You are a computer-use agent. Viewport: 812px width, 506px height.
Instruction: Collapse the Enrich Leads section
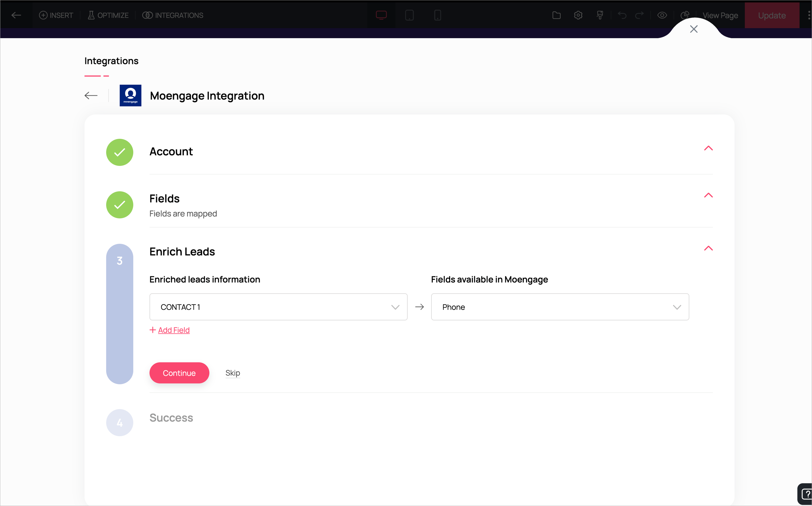708,248
